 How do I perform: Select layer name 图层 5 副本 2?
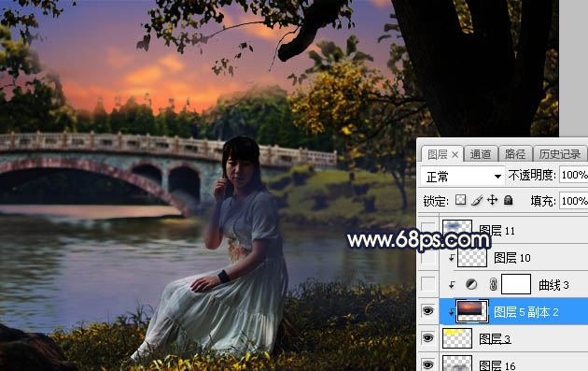pyautogui.click(x=526, y=312)
